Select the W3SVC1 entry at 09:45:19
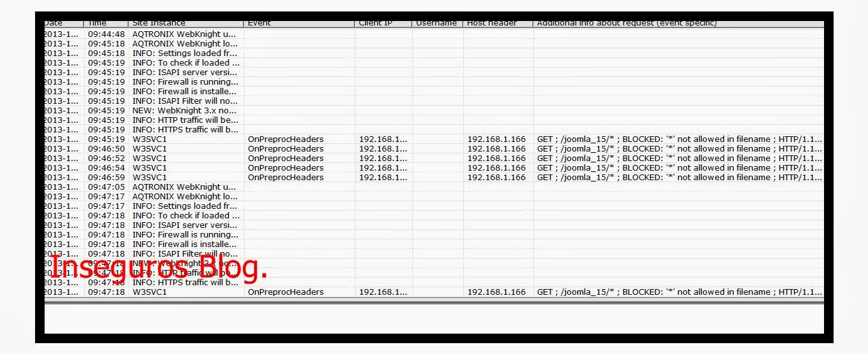Viewport: 868px width, 354px height. pos(149,139)
